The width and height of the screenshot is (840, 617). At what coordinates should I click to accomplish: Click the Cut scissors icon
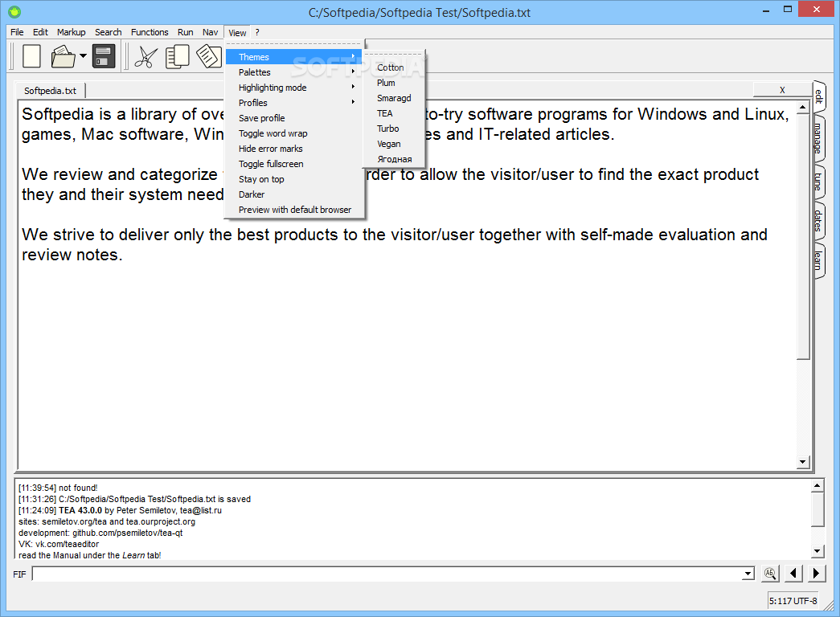[145, 56]
